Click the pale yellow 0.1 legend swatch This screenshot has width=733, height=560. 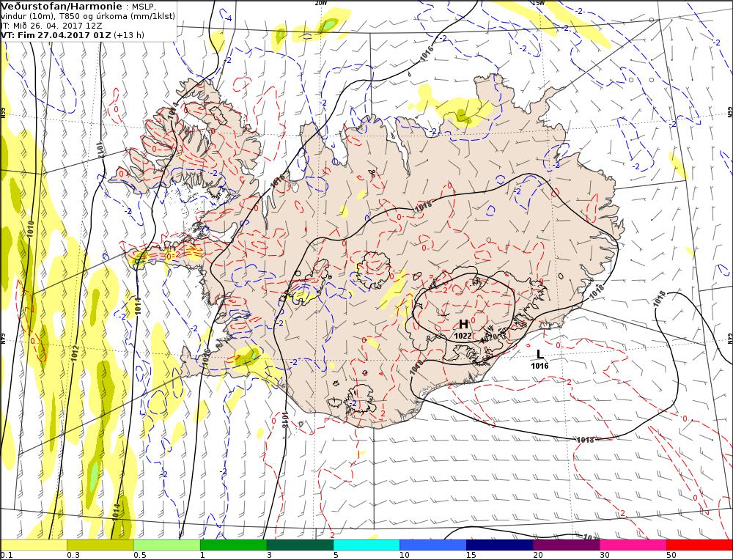34,545
